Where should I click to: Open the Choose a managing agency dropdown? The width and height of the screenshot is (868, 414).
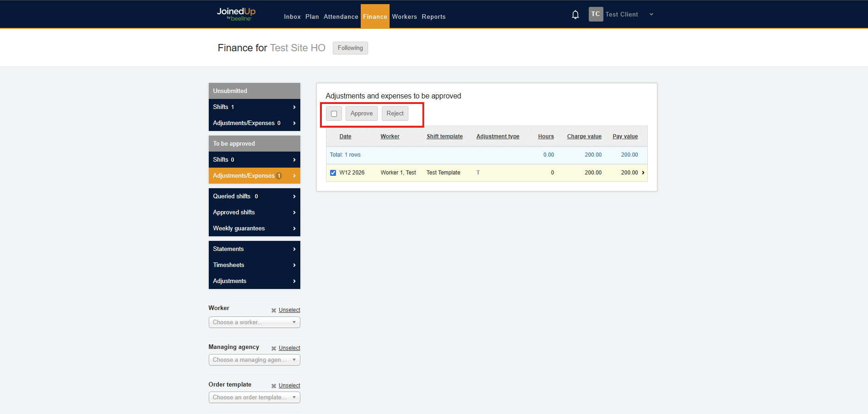[x=254, y=360]
